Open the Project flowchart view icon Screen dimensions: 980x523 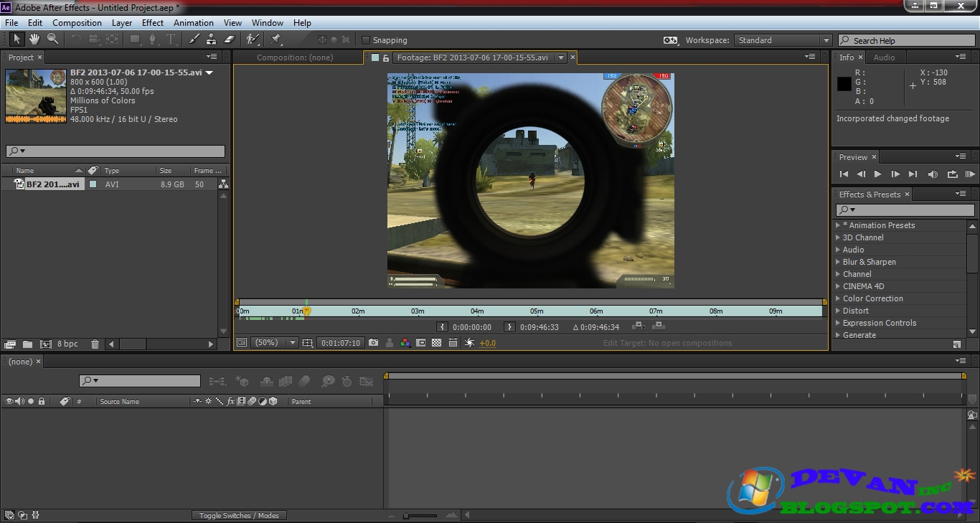[223, 184]
